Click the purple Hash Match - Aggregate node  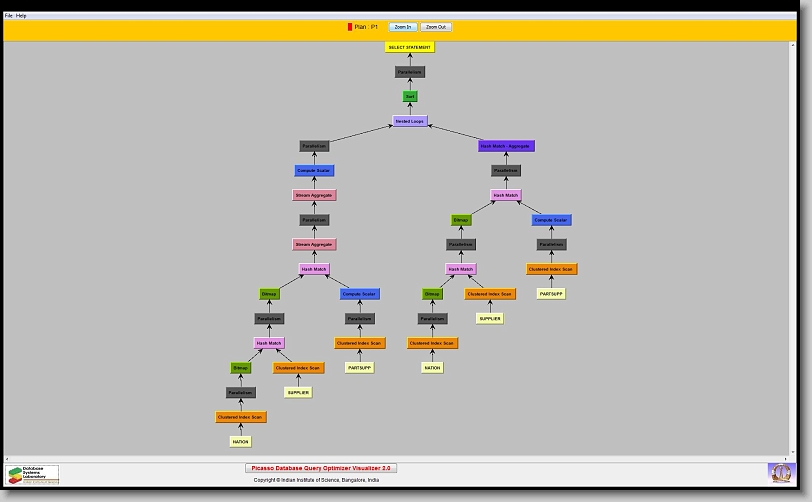[x=506, y=146]
